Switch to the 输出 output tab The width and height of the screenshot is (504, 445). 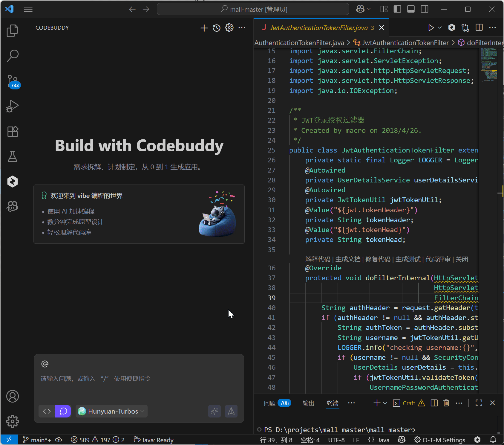pos(308,403)
